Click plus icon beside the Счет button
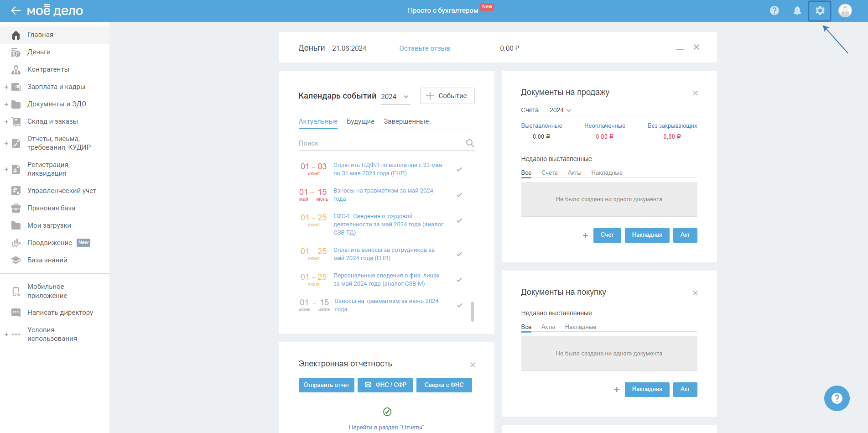This screenshot has width=868, height=433. [x=585, y=235]
